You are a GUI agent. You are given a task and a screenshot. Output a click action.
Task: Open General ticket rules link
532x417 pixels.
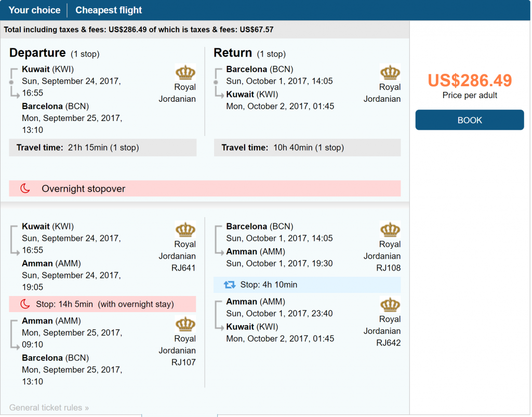[x=49, y=408]
